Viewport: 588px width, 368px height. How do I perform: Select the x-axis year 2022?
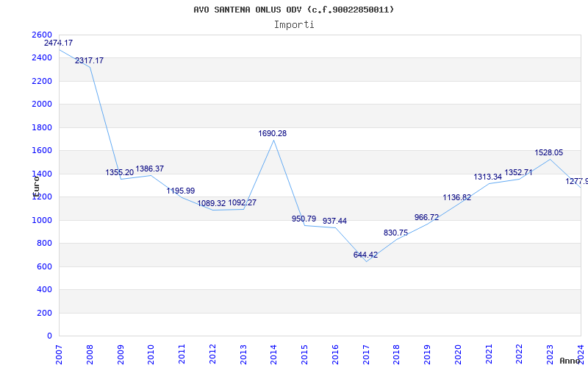pyautogui.click(x=520, y=354)
